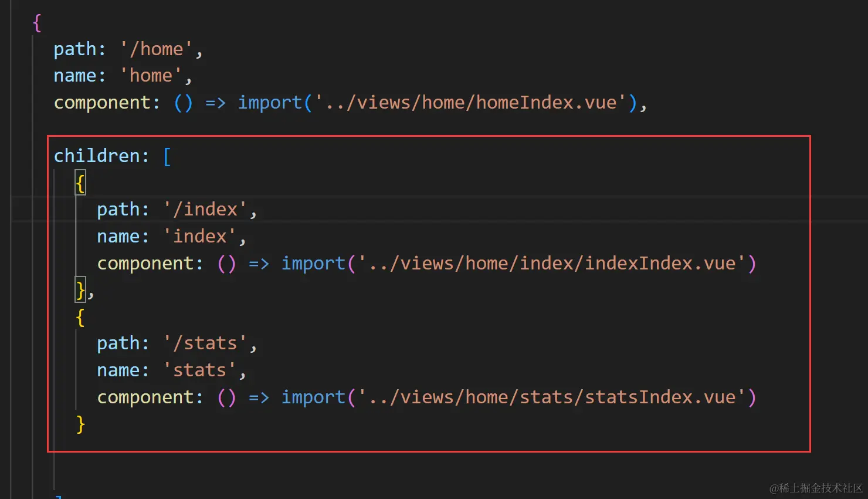Click the children property key

[x=97, y=156]
